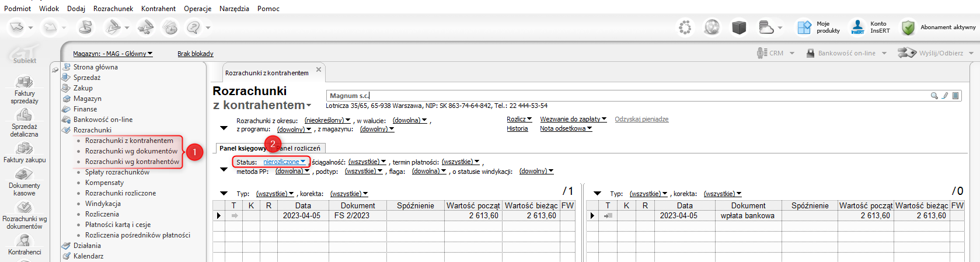The width and height of the screenshot is (980, 262).
Task: Open Kontrahenci sidebar shortcut
Action: point(25,245)
